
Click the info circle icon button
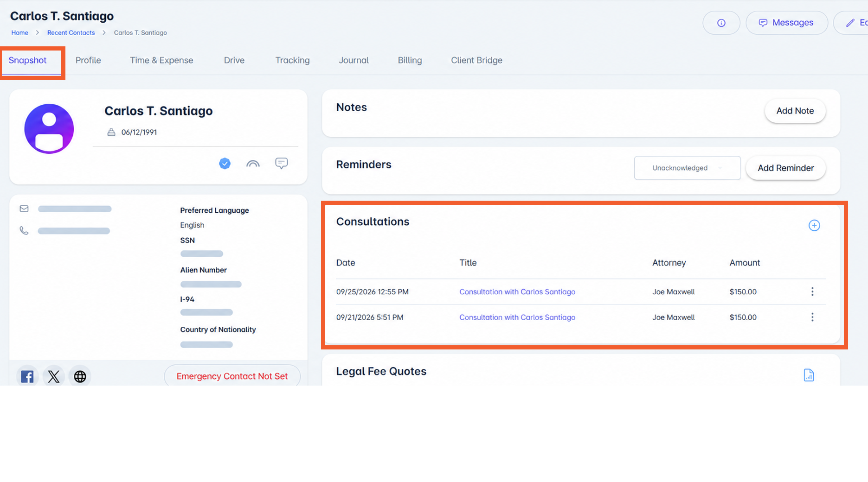[x=721, y=23]
